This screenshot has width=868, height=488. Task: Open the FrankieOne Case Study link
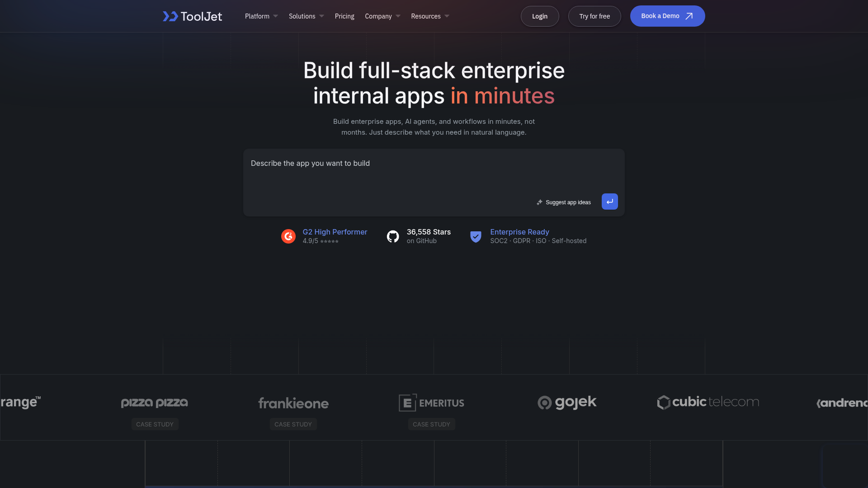[x=293, y=424]
